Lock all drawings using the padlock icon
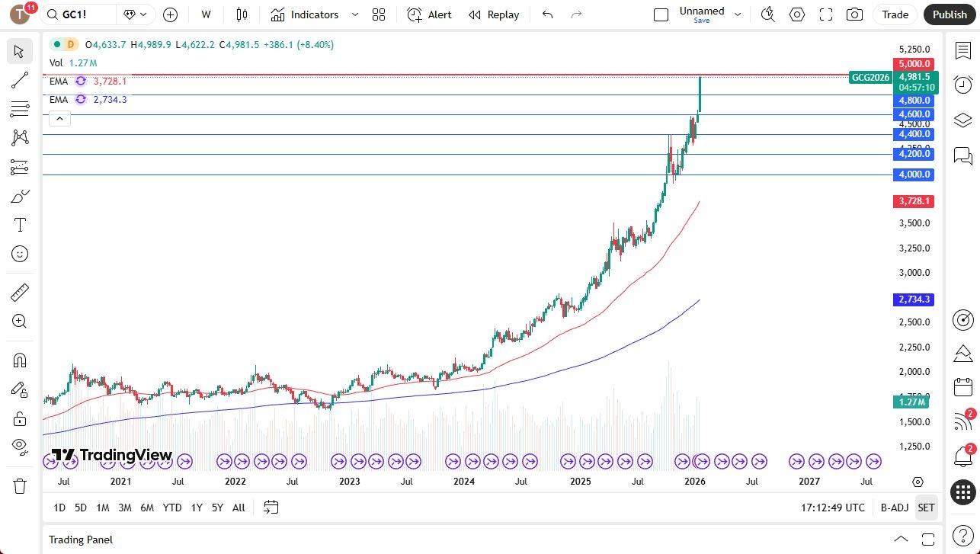Screen dimensions: 980x554 (19, 418)
